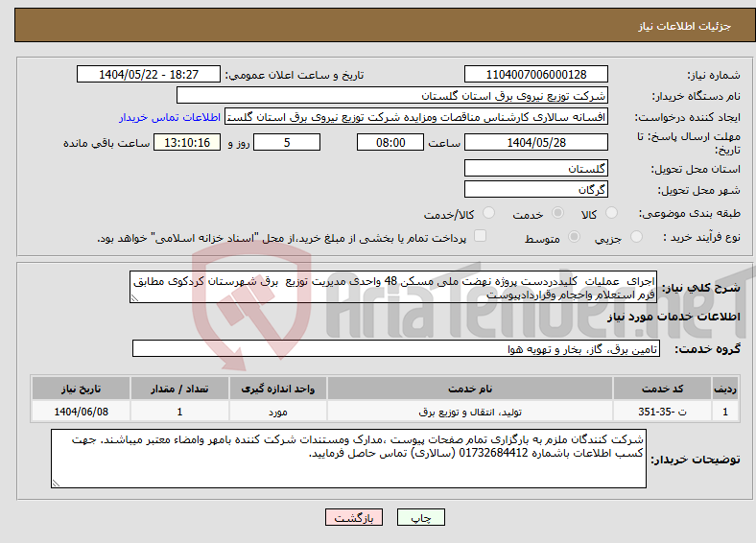Select the کالا radio button
Screen dimensions: 756x543
(611, 213)
